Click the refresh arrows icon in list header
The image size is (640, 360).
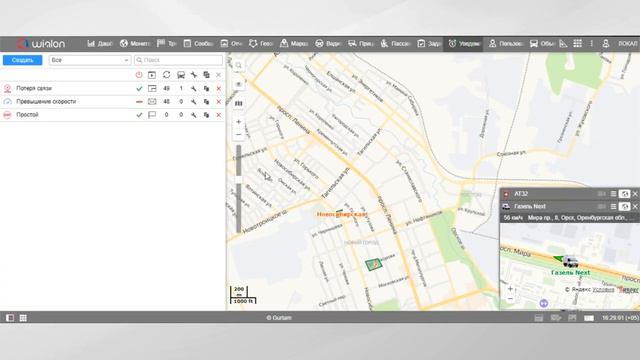pyautogui.click(x=167, y=75)
